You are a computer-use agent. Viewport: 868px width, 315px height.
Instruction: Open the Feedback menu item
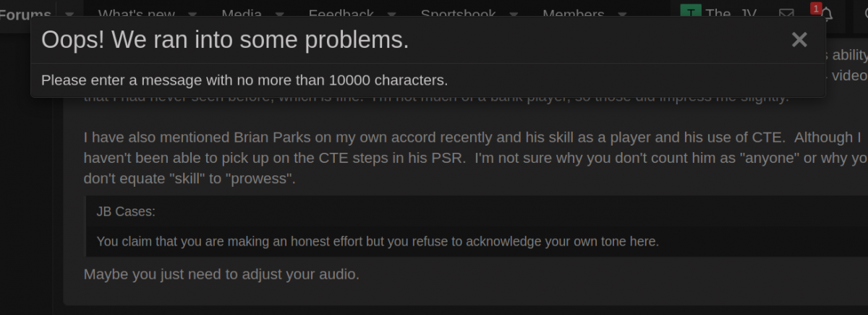pos(341,14)
